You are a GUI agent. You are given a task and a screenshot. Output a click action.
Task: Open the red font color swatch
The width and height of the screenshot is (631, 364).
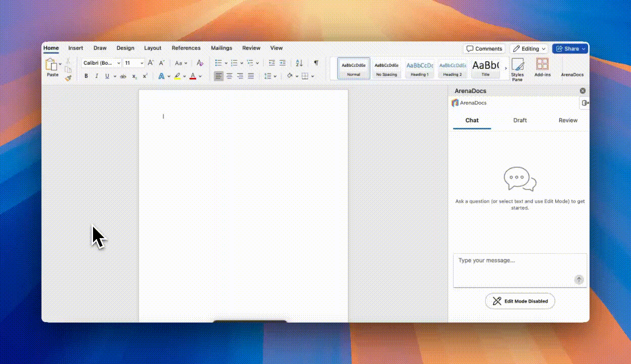193,76
